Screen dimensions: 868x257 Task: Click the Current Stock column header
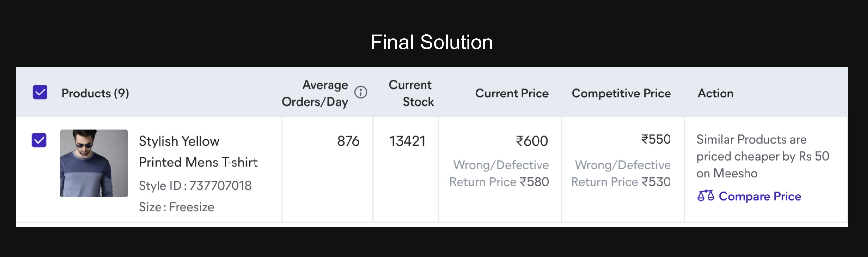pos(411,93)
